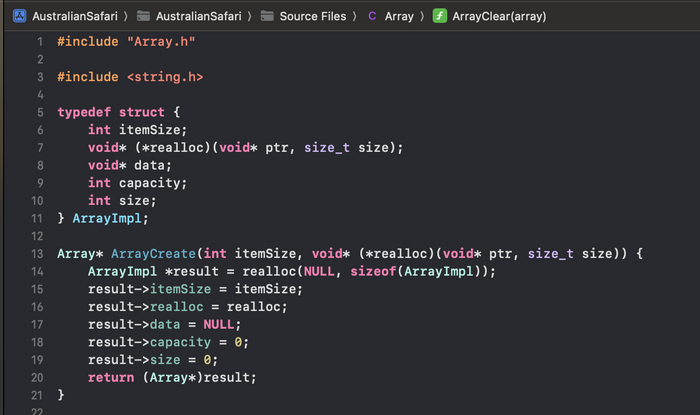Click the ArrayImpl typedef name on line 11

click(x=107, y=218)
